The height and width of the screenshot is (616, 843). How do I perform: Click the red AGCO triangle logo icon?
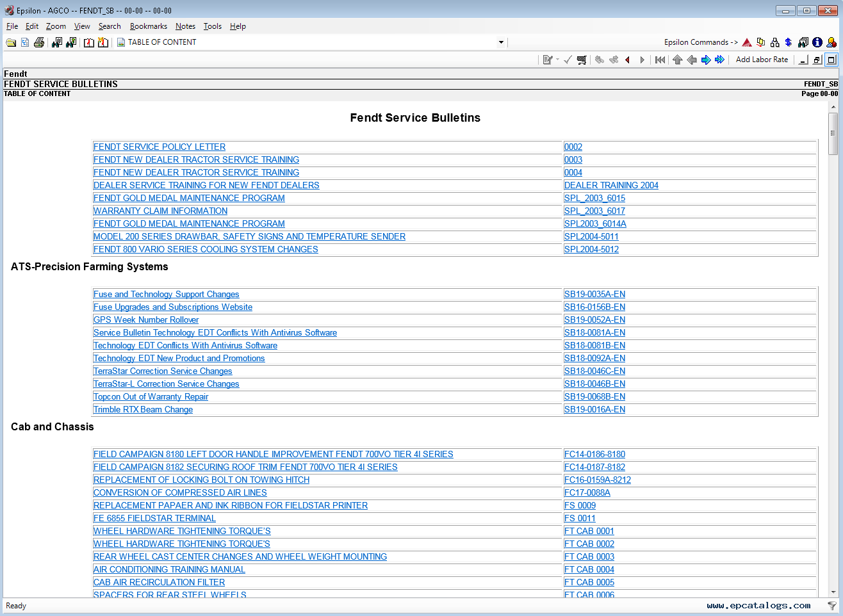pos(747,42)
